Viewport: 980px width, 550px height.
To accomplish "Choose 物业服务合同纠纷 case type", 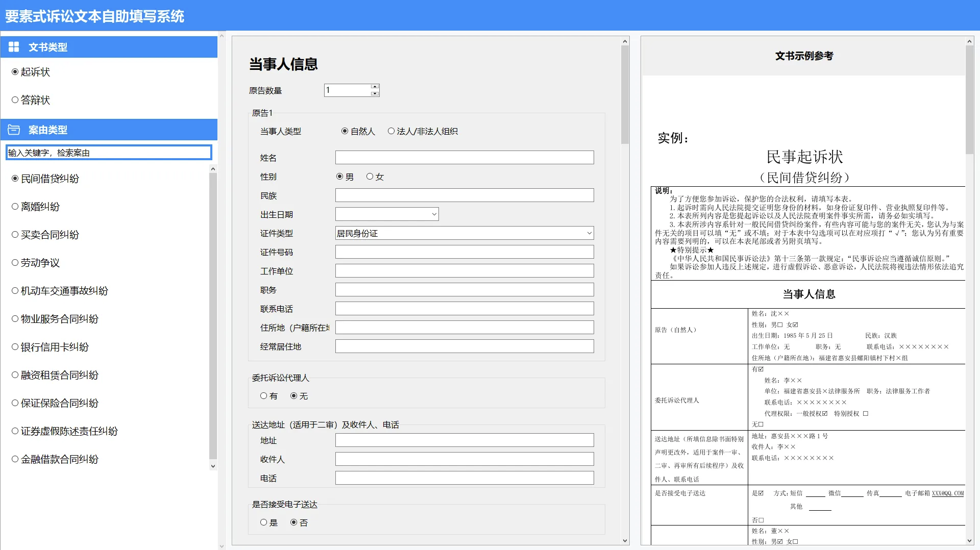I will point(55,319).
